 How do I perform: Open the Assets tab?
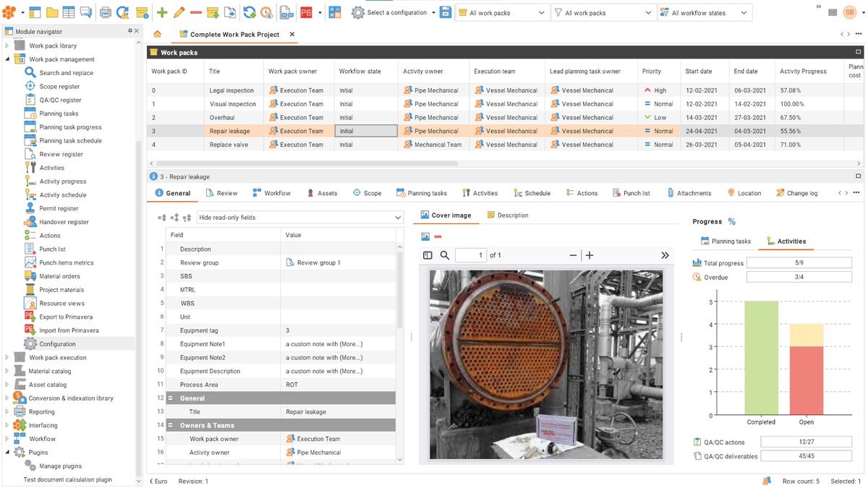pyautogui.click(x=323, y=193)
